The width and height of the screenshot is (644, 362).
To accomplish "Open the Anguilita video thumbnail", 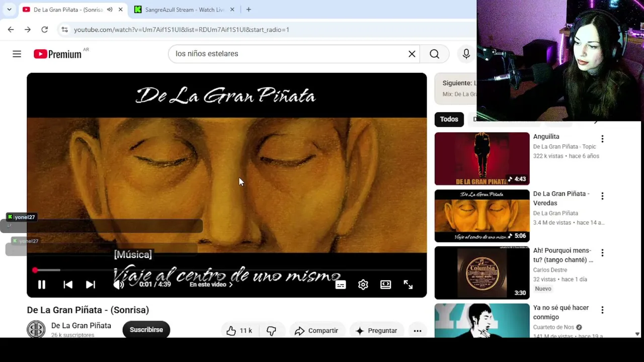I will 482,159.
